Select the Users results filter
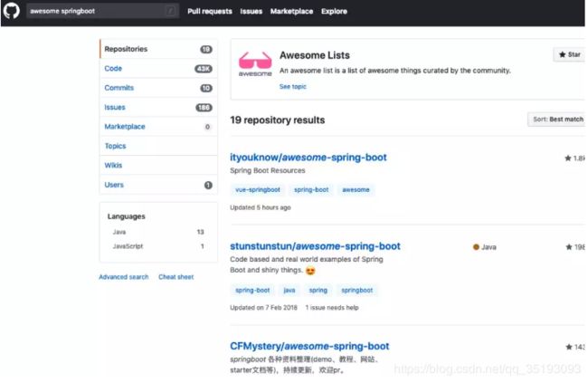The width and height of the screenshot is (588, 383). [158, 185]
